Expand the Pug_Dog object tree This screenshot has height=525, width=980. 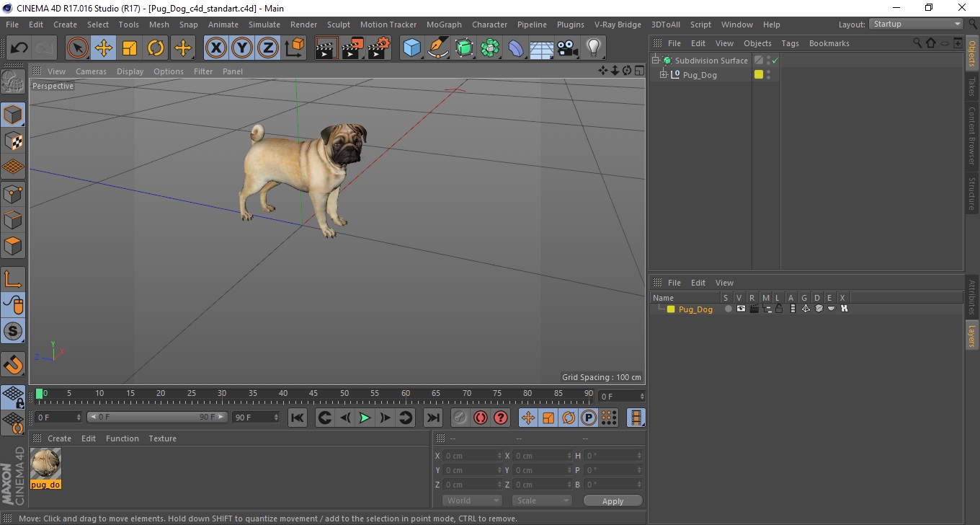point(663,74)
